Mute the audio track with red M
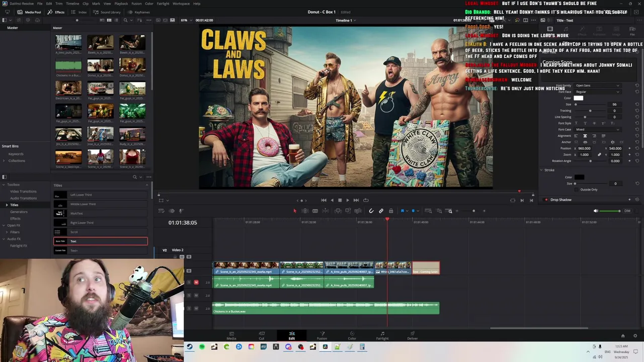Image resolution: width=644 pixels, height=362 pixels. pyautogui.click(x=196, y=282)
